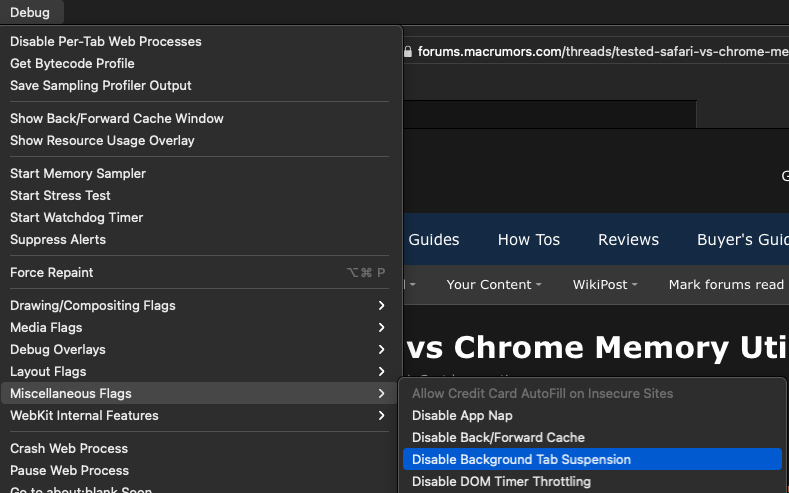Image resolution: width=789 pixels, height=493 pixels.
Task: Open the Debug menu in menu bar
Action: [x=30, y=12]
